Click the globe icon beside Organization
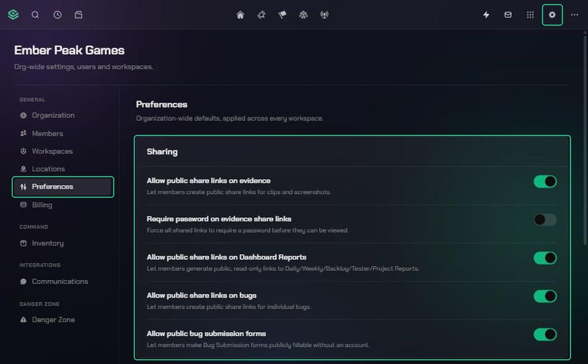Image resolution: width=588 pixels, height=364 pixels. [x=24, y=116]
